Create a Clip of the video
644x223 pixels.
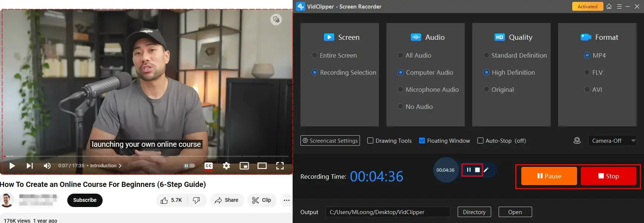tap(261, 200)
